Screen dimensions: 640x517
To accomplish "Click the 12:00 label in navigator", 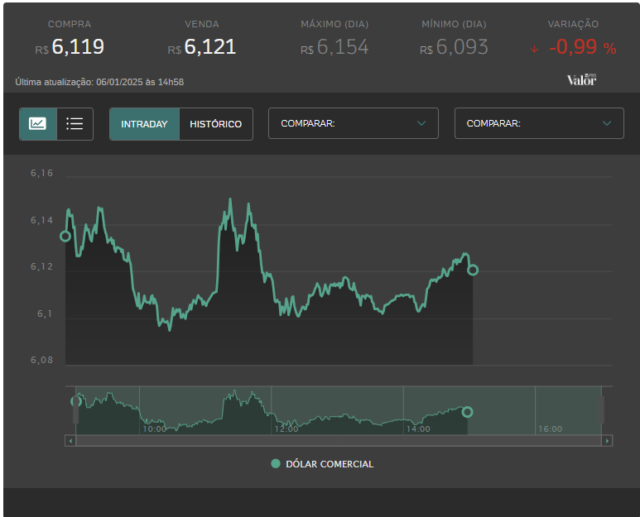I will 287,429.
